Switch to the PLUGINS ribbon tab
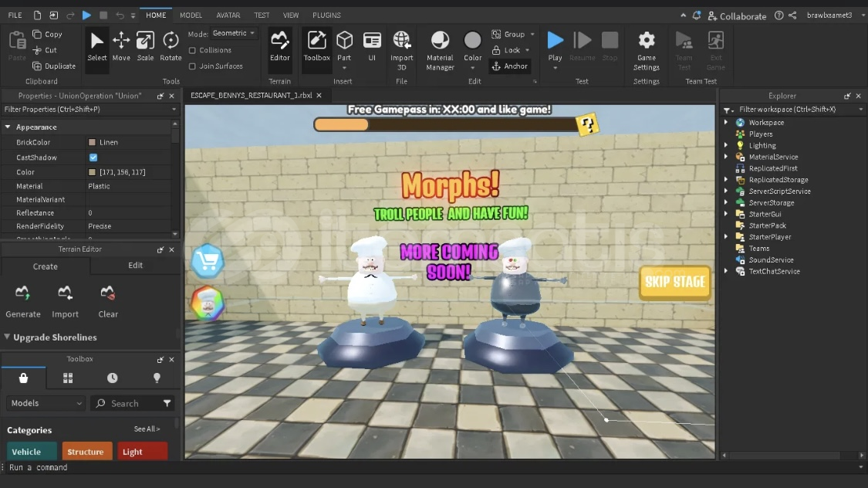Viewport: 868px width, 488px height. (x=326, y=15)
